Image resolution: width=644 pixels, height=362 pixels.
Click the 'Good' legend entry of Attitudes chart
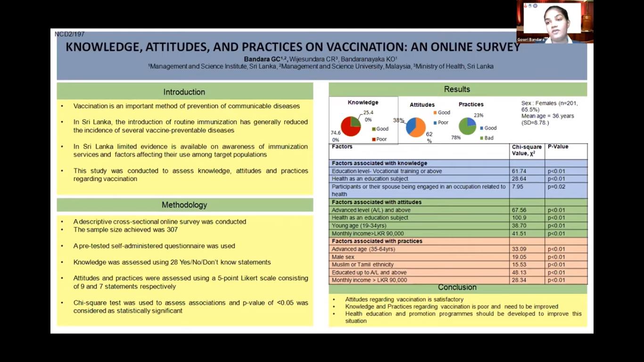442,113
